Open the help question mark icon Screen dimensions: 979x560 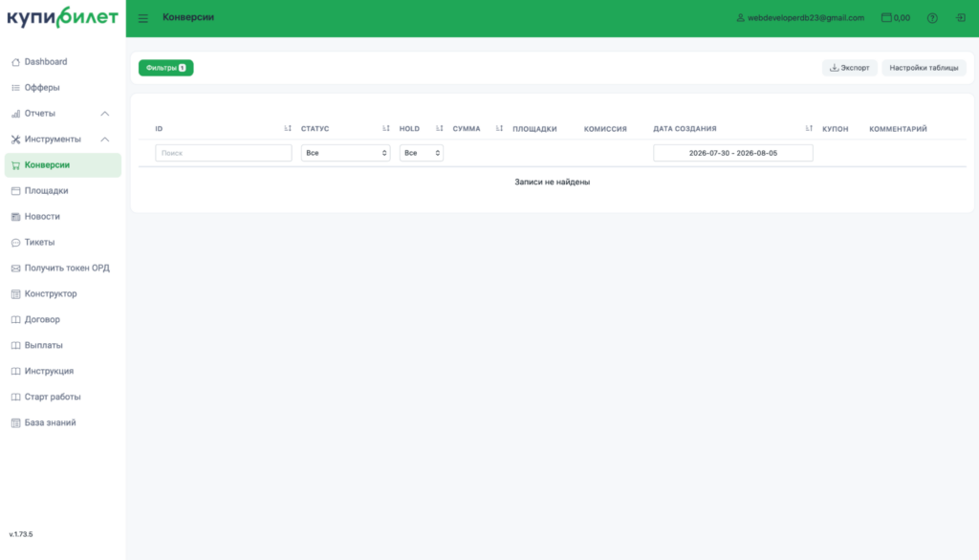(x=932, y=18)
